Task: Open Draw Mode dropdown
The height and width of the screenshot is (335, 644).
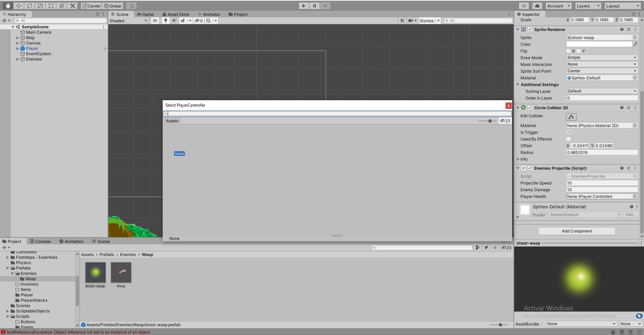Action: (602, 57)
